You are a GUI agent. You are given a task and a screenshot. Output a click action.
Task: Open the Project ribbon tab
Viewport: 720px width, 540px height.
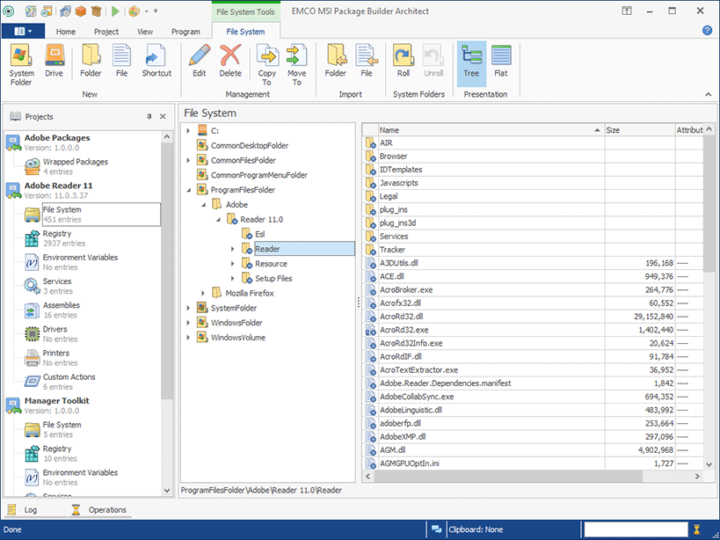coord(106,32)
